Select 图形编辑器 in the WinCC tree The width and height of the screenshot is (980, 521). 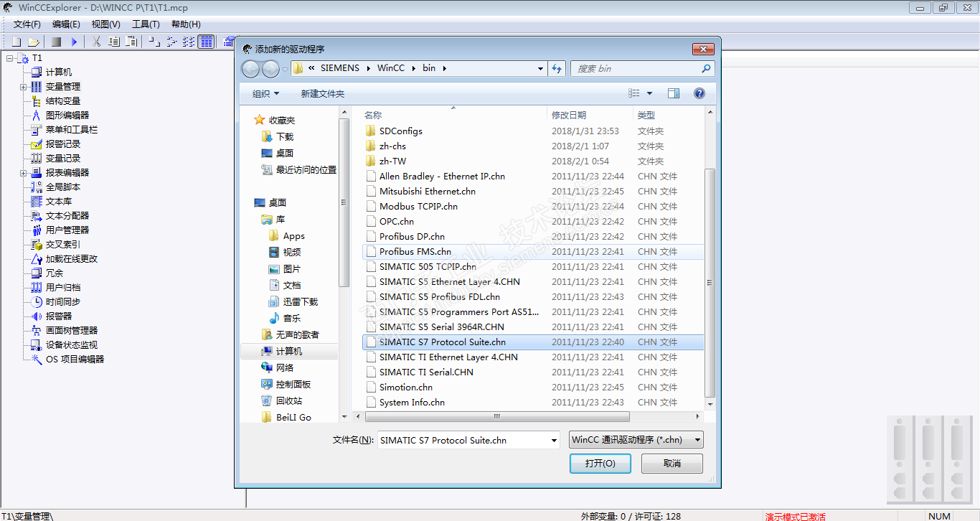[x=67, y=115]
